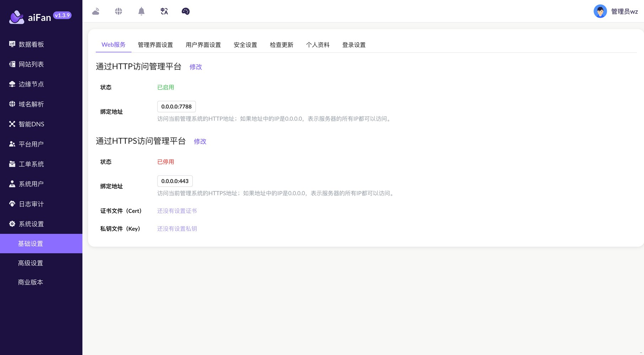The width and height of the screenshot is (644, 355).
Task: Click the globe icon in top toolbar
Action: tap(118, 11)
